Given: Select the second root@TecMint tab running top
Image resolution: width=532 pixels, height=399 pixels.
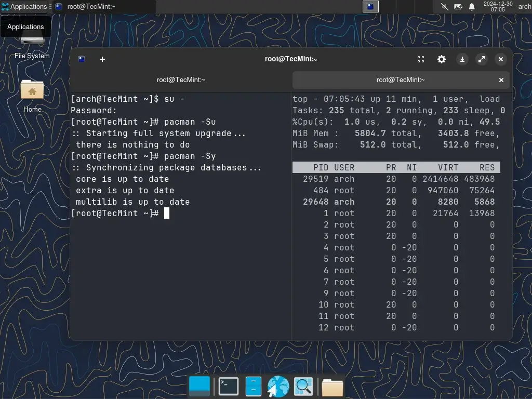Looking at the screenshot, I should (401, 80).
